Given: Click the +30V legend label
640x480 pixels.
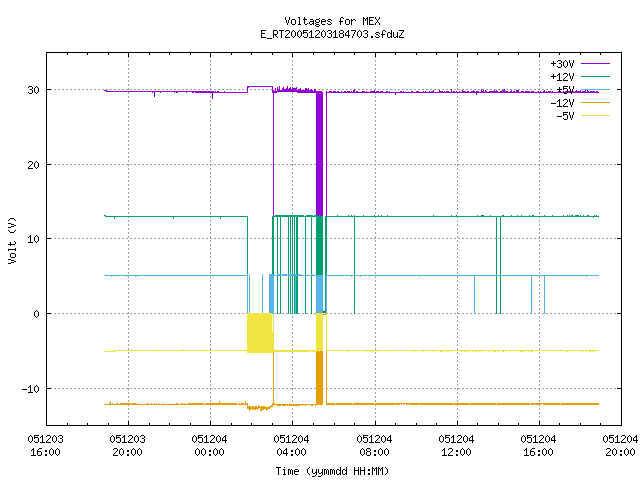Looking at the screenshot, I should point(562,64).
